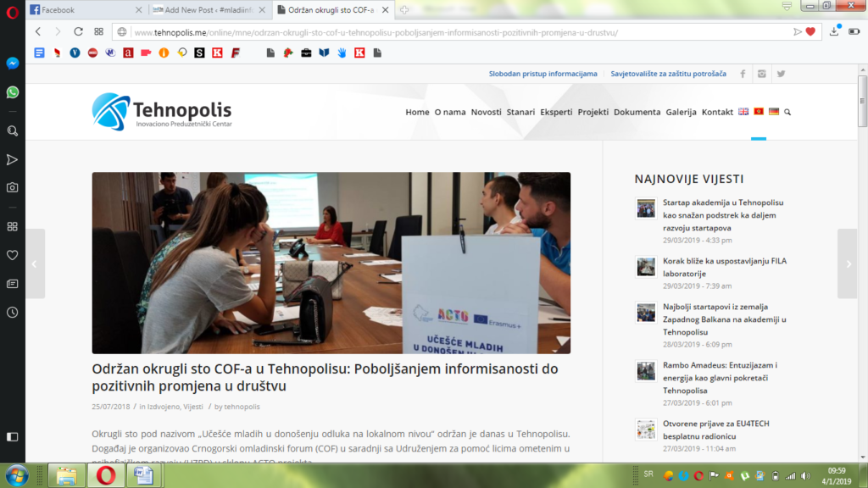The height and width of the screenshot is (488, 868).
Task: Open Messenger in Opera sidebar
Action: pyautogui.click(x=12, y=64)
